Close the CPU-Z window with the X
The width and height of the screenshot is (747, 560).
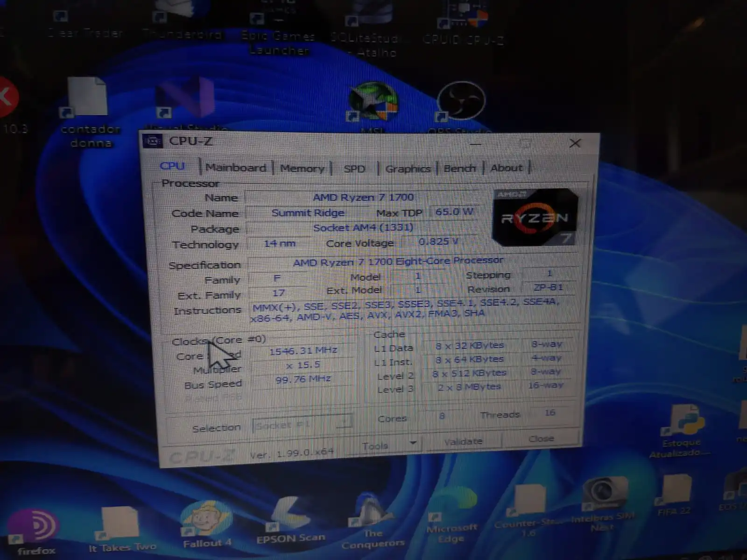click(575, 143)
